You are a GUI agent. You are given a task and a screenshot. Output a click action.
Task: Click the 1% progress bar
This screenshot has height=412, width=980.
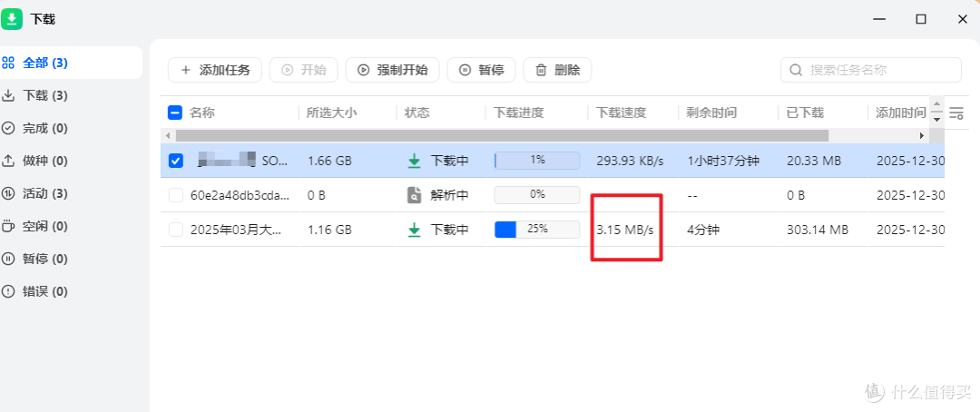click(537, 161)
